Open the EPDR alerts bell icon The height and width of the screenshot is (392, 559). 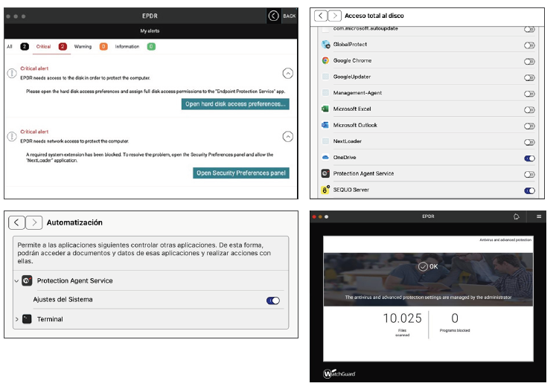[514, 216]
